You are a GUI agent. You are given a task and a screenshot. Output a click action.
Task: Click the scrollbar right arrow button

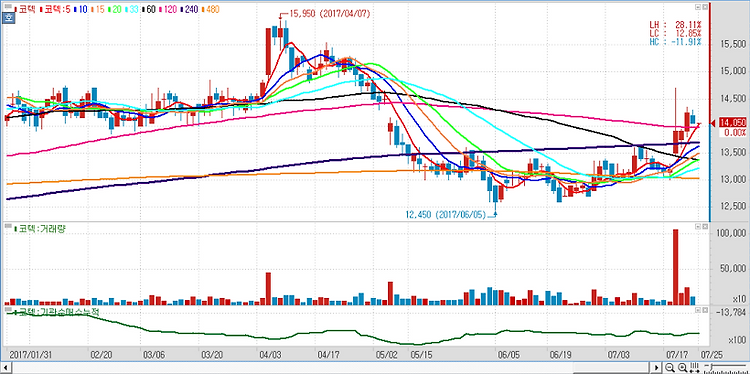click(657, 367)
